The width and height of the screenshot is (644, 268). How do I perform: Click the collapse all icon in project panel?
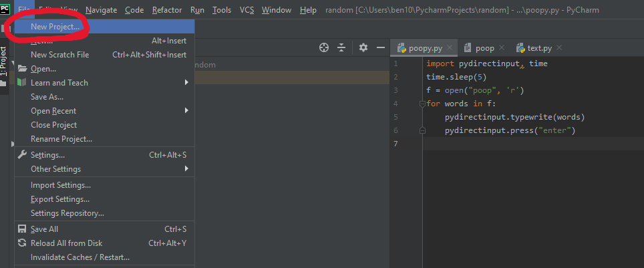(341, 47)
